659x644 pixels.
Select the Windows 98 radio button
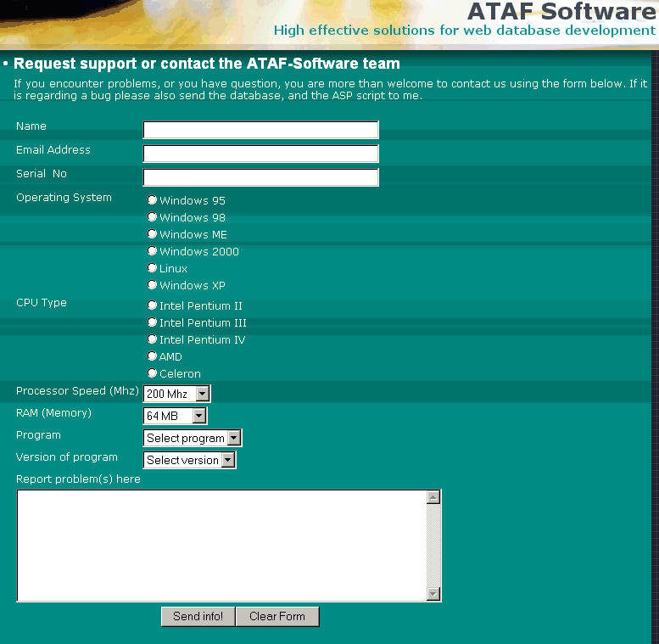(152, 216)
